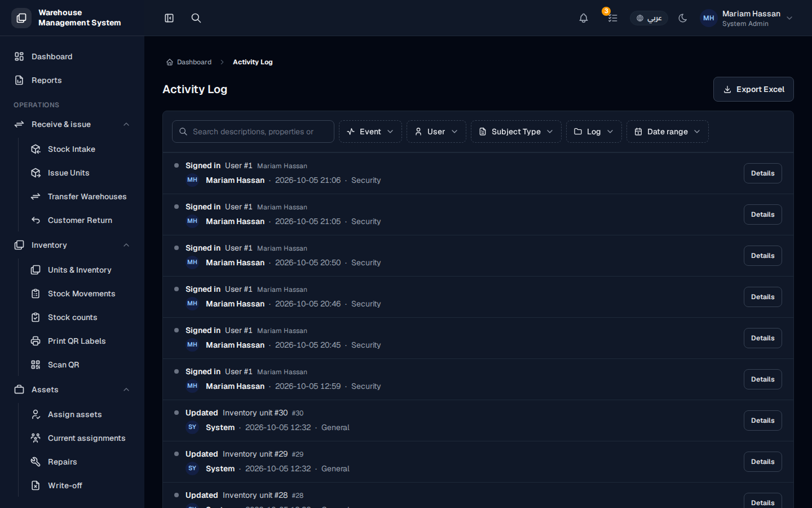Click the Scan QR icon
812x508 pixels.
pos(36,365)
